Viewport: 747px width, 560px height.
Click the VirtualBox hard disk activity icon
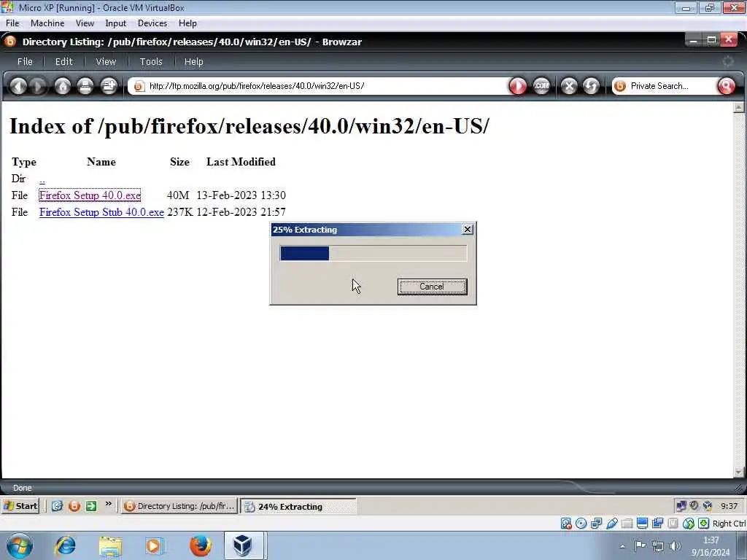(x=566, y=524)
